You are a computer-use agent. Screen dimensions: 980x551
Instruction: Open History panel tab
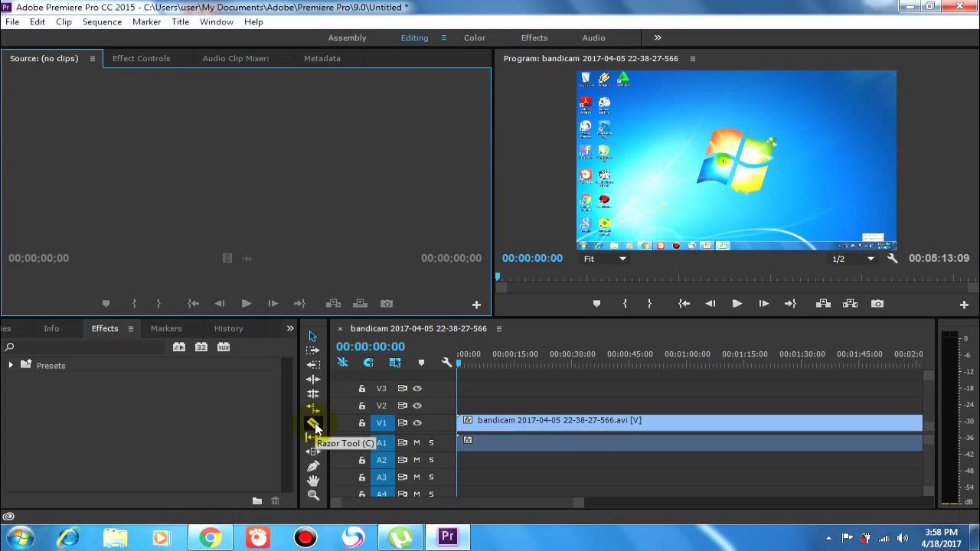[228, 328]
